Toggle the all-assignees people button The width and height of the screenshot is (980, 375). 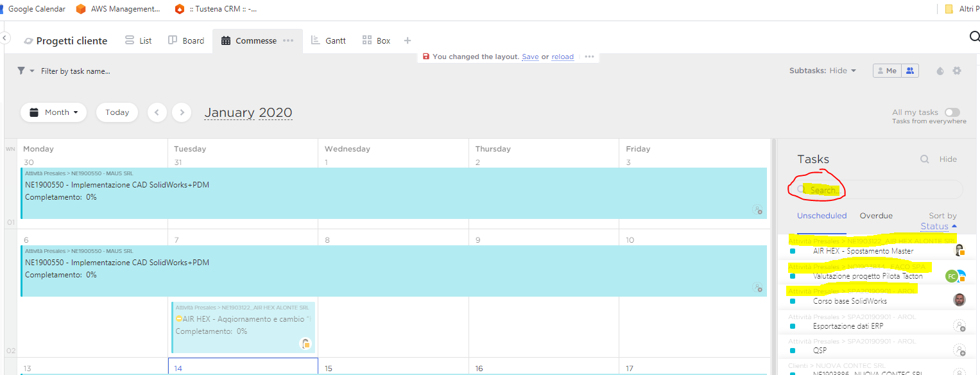click(910, 71)
